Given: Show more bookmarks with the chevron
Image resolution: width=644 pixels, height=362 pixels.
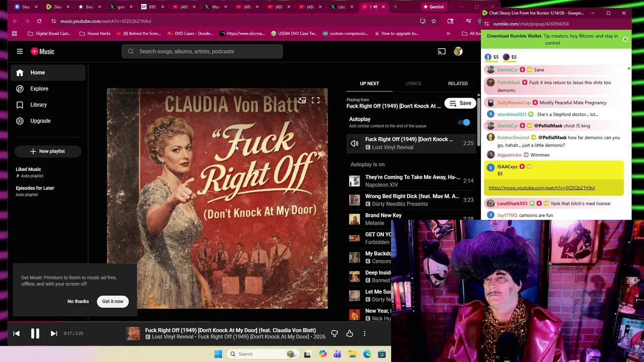Looking at the screenshot, I should coord(448,34).
